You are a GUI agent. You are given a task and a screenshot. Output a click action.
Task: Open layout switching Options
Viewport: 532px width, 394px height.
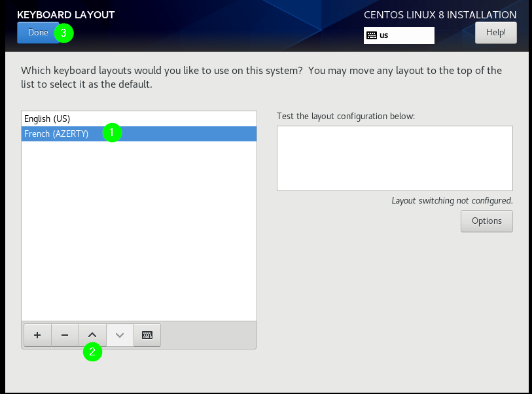click(486, 221)
